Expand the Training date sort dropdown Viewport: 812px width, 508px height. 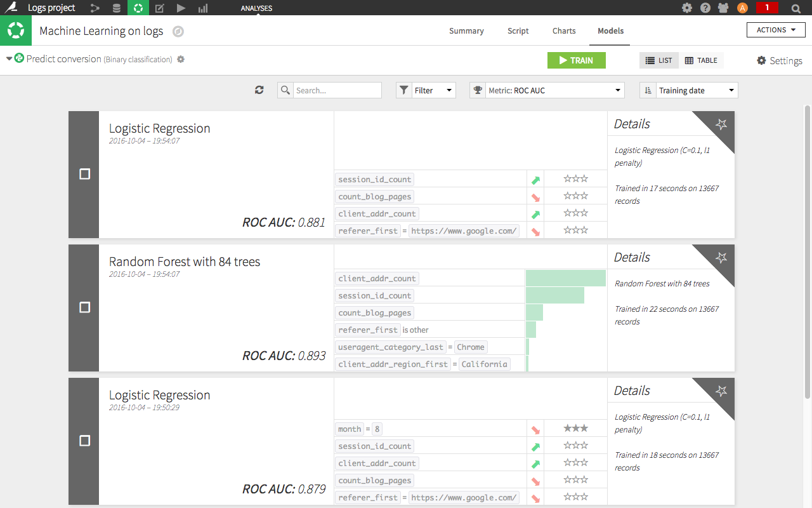[689, 90]
